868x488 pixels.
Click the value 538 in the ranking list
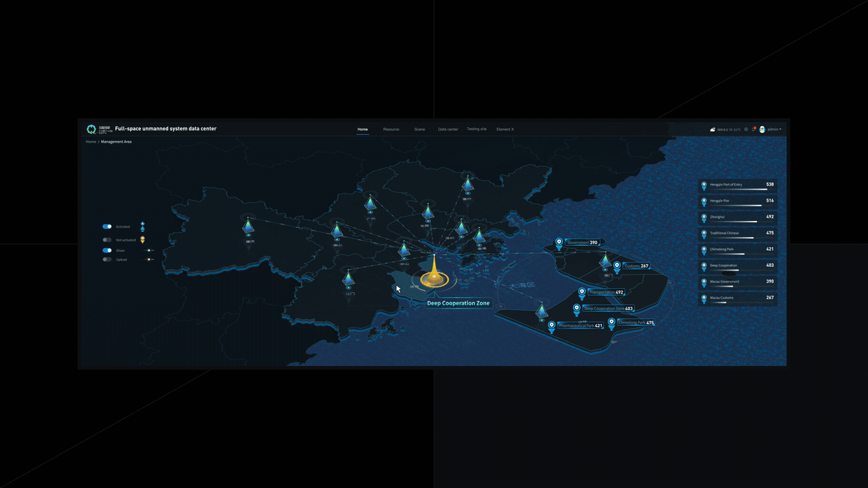(770, 184)
